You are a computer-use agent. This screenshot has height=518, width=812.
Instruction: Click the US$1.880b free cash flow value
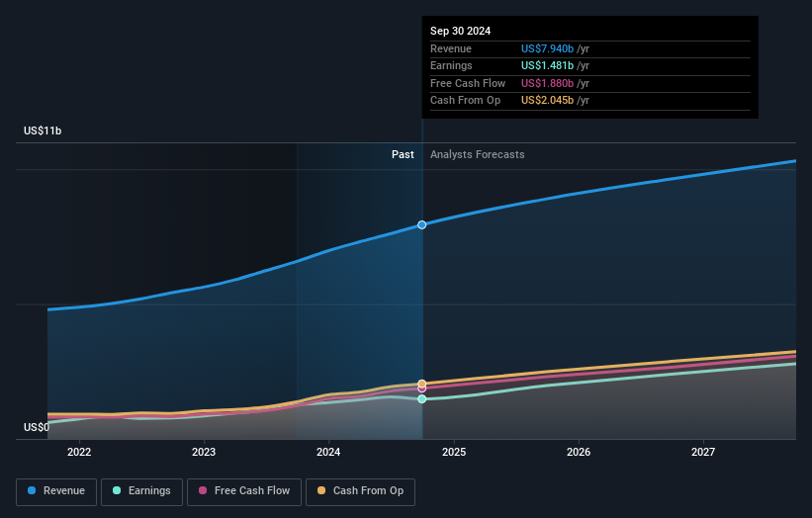547,83
